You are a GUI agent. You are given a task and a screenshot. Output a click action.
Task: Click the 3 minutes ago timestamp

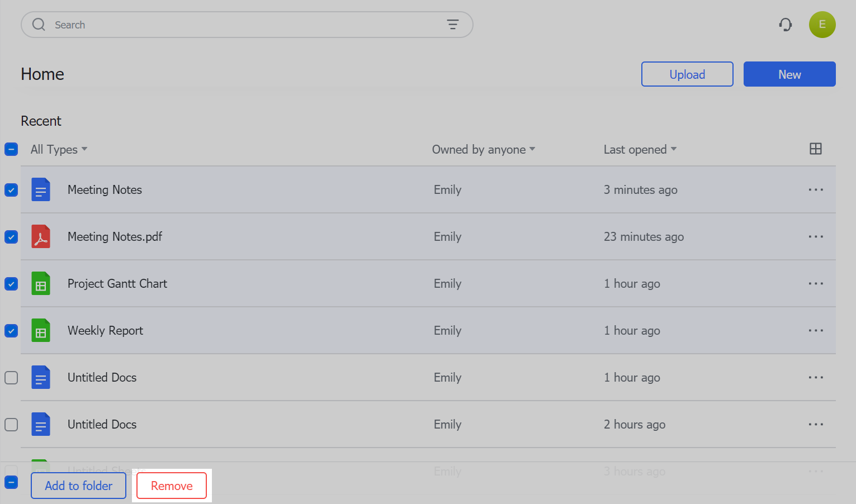(x=640, y=189)
